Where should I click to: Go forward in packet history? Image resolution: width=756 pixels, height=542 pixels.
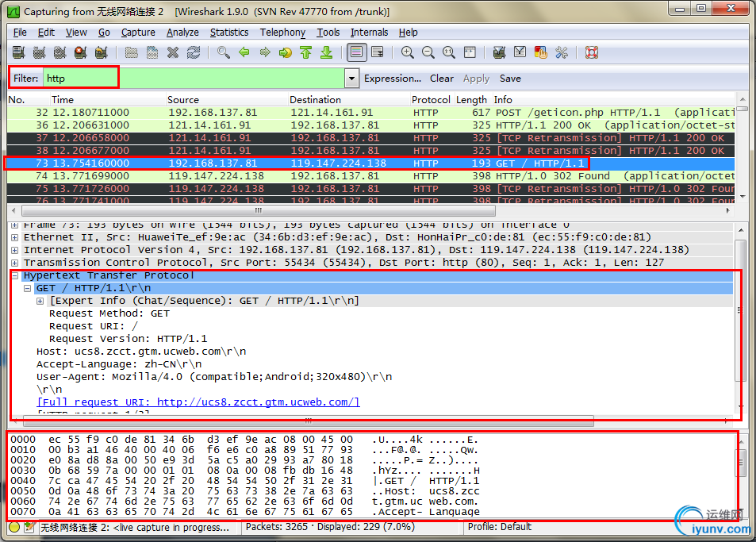(x=265, y=52)
